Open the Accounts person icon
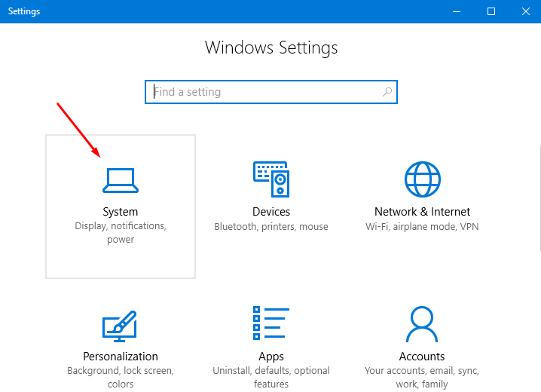541x392 pixels. [x=422, y=324]
